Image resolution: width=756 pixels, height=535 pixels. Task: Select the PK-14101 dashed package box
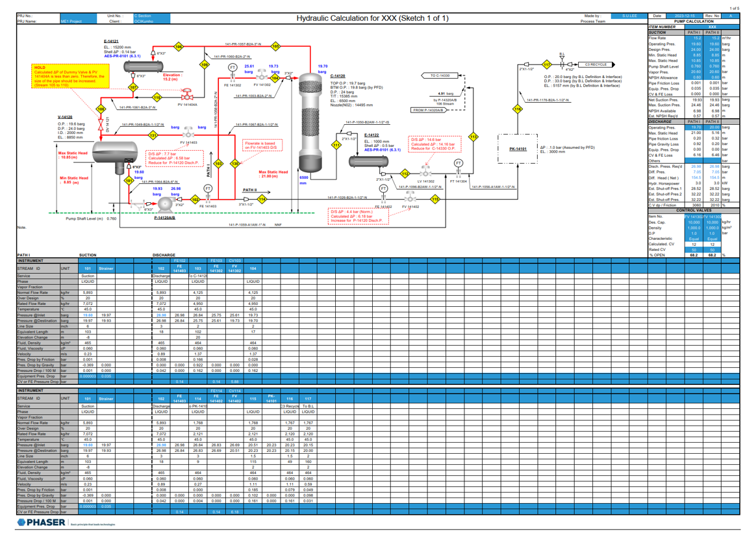pyautogui.click(x=518, y=149)
